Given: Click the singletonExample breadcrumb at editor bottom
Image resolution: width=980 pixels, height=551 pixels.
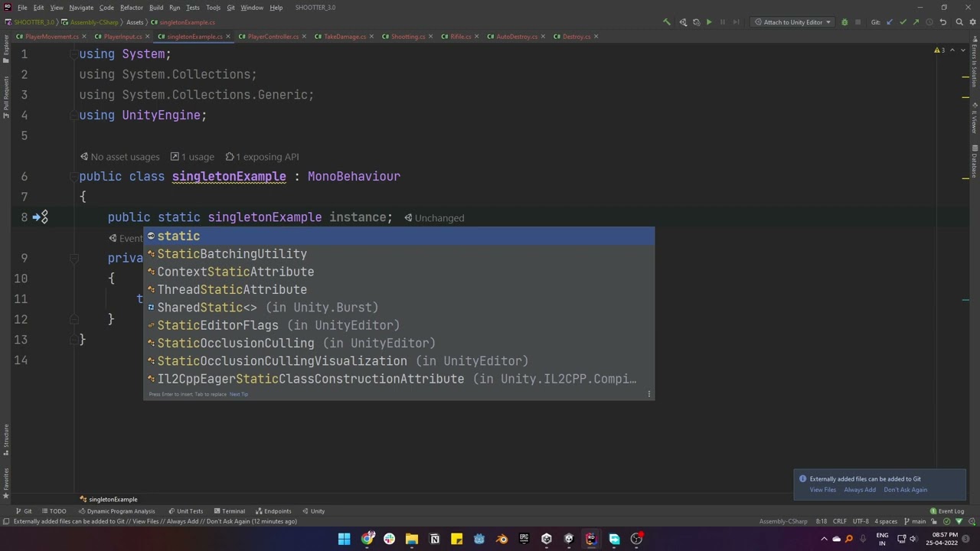Looking at the screenshot, I should pos(109,500).
